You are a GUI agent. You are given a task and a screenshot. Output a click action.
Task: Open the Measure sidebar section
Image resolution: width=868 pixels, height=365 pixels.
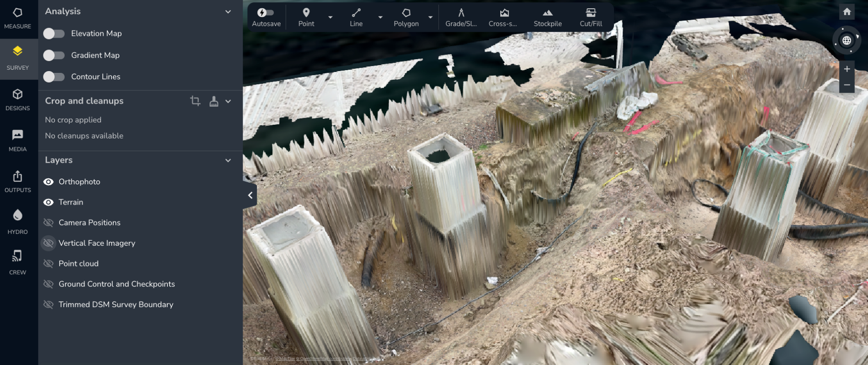coord(17,19)
